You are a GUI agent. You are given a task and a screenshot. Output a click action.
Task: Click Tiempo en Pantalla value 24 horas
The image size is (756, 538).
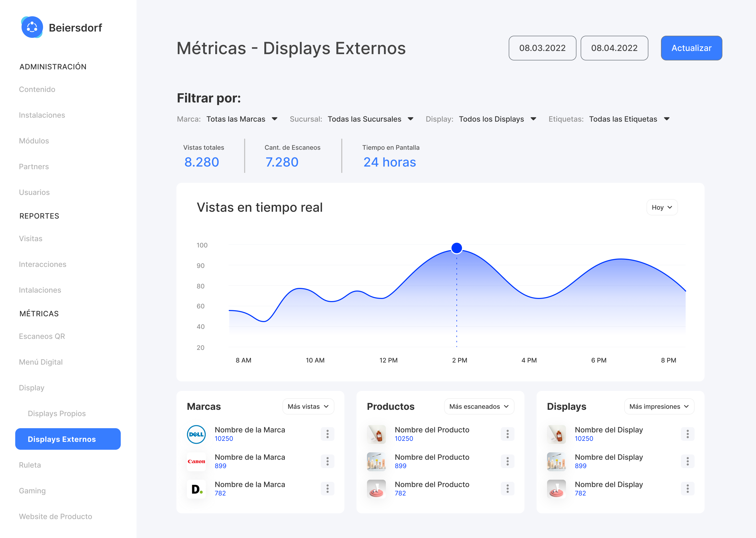[390, 162]
